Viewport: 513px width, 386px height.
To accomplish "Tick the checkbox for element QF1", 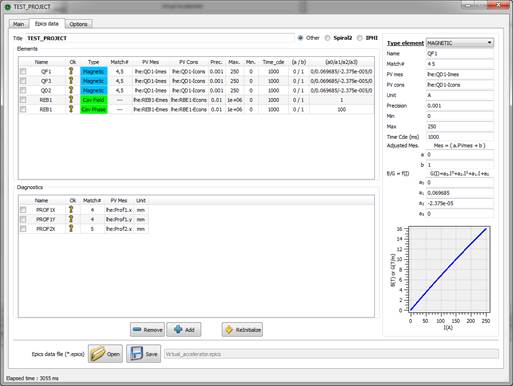I will [x=23, y=71].
